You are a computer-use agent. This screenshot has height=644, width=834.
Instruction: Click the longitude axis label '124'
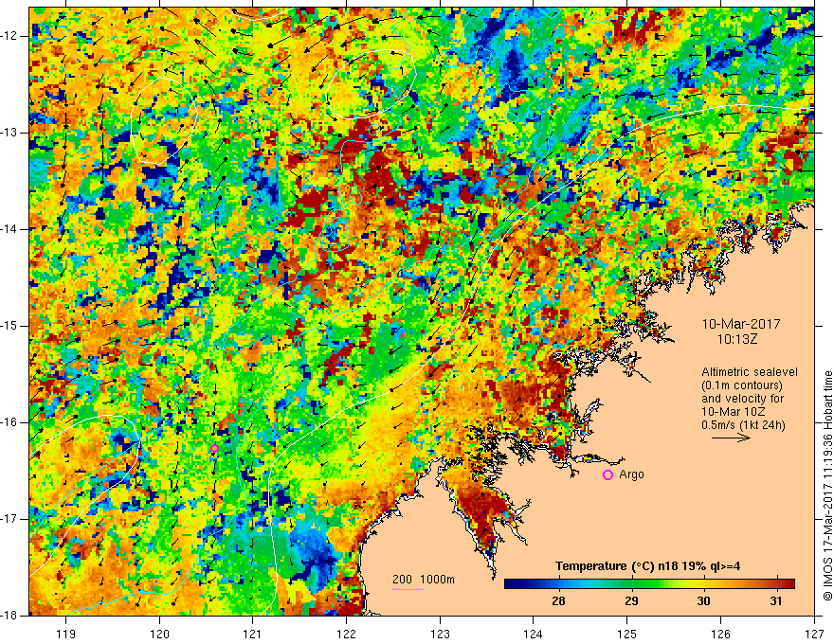point(534,634)
